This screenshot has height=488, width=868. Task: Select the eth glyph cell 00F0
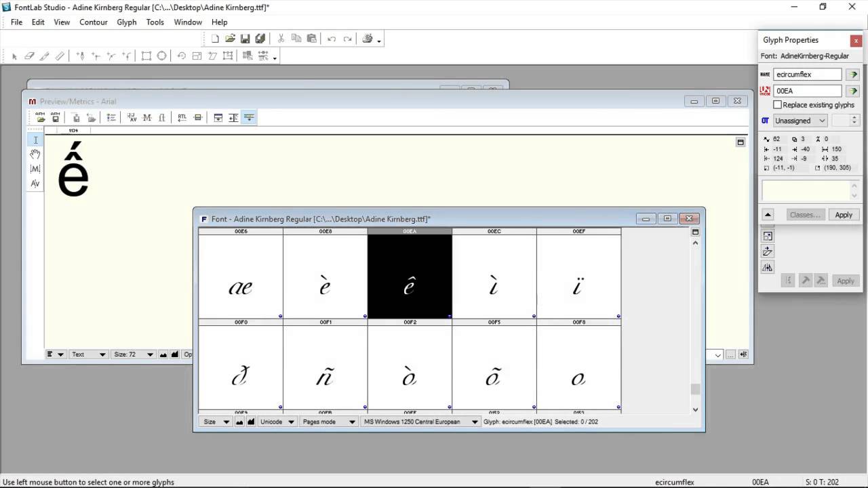pyautogui.click(x=241, y=367)
